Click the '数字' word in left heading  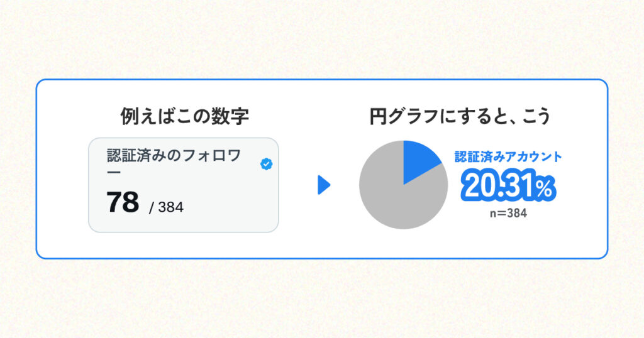pyautogui.click(x=230, y=116)
